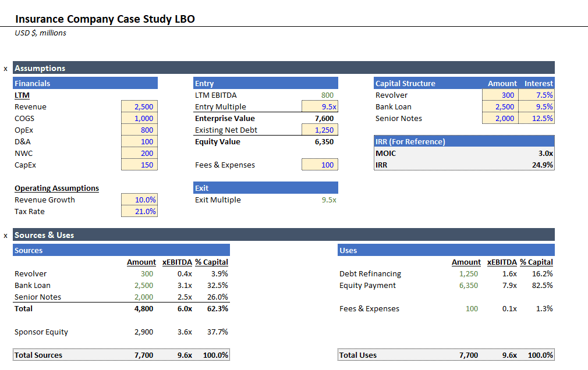The width and height of the screenshot is (588, 370).
Task: Click the Sources table header
Action: pyautogui.click(x=121, y=250)
